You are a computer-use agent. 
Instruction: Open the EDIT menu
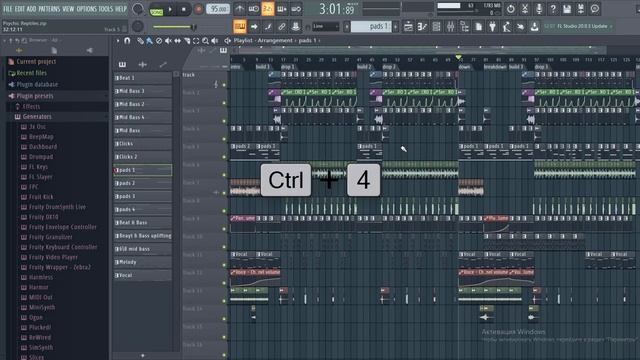(20, 9)
